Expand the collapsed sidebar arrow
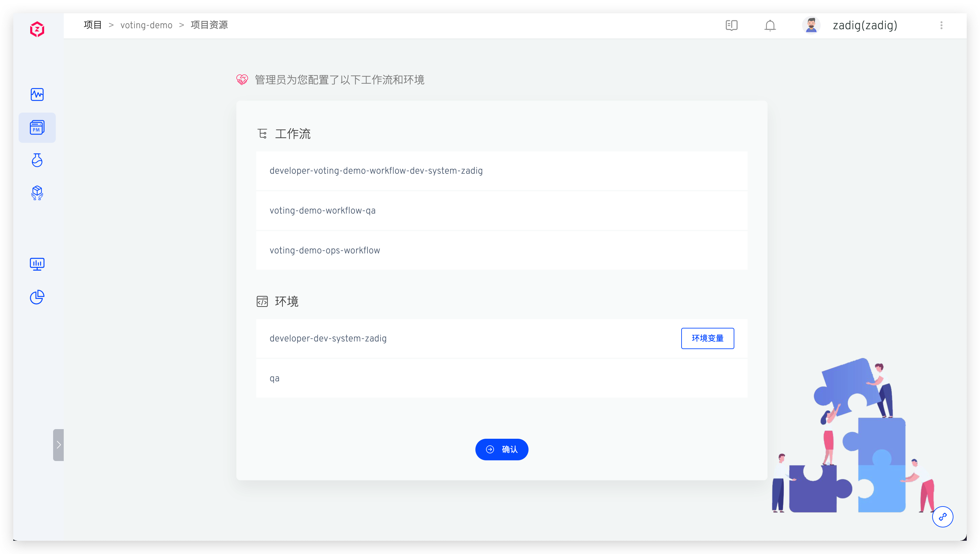The image size is (980, 554). pyautogui.click(x=58, y=444)
